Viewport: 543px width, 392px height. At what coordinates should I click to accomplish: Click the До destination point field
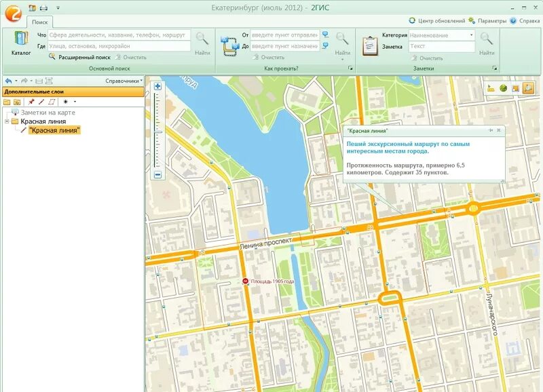[x=284, y=46]
